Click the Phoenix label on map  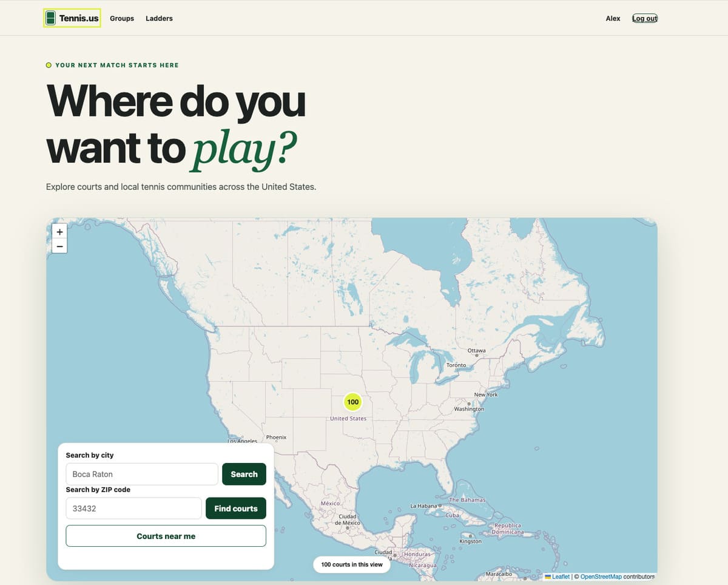pos(276,437)
